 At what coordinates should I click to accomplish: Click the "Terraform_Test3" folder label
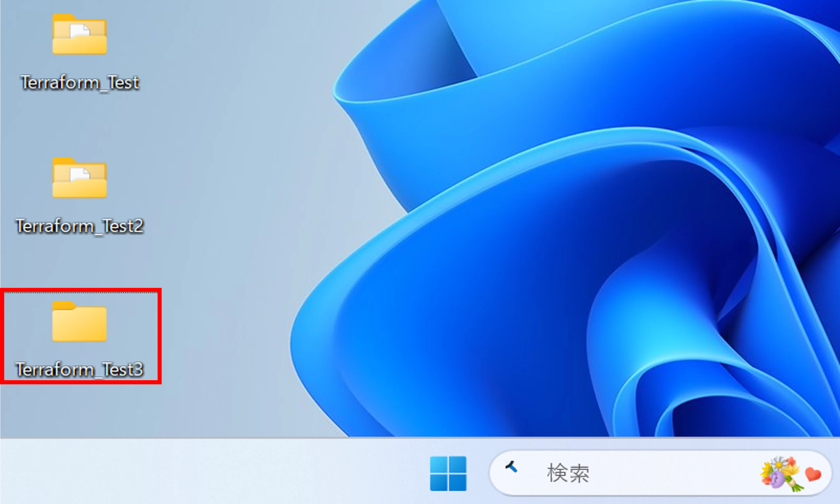(x=80, y=369)
